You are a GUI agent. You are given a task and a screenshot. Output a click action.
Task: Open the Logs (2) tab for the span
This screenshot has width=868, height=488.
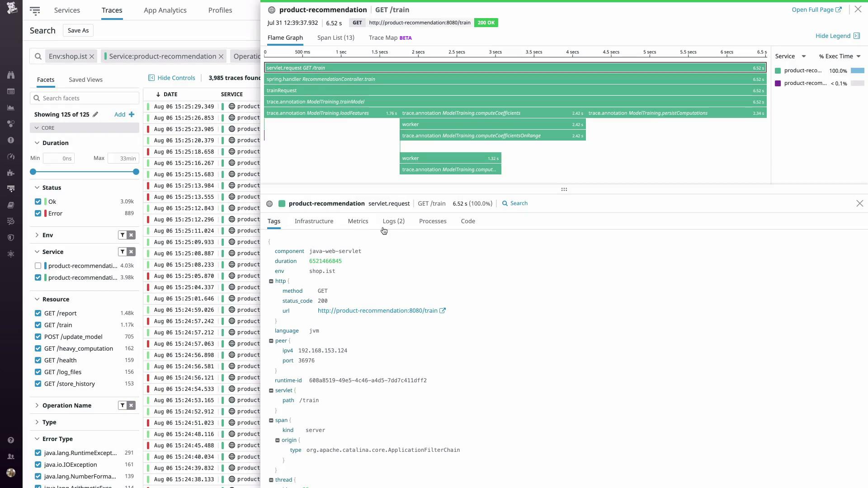pyautogui.click(x=393, y=221)
